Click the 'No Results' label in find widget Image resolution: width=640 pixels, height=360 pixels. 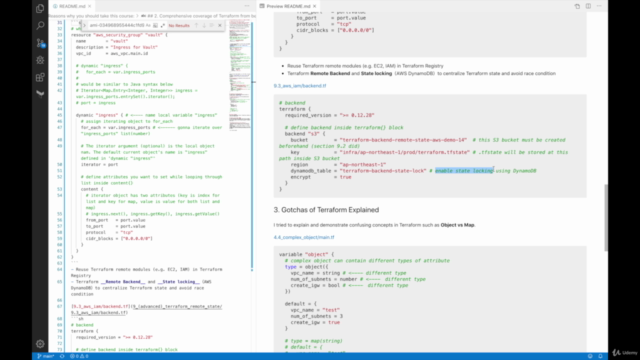179,25
